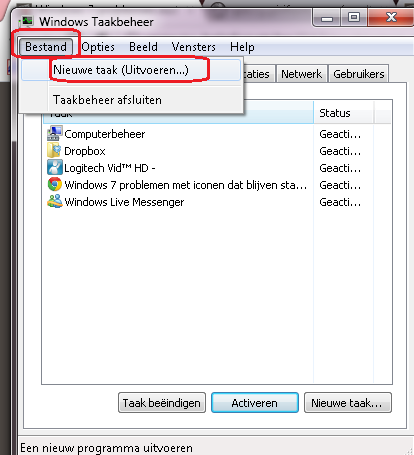Click the Logitech Vid HD icon
414x455 pixels.
point(55,167)
